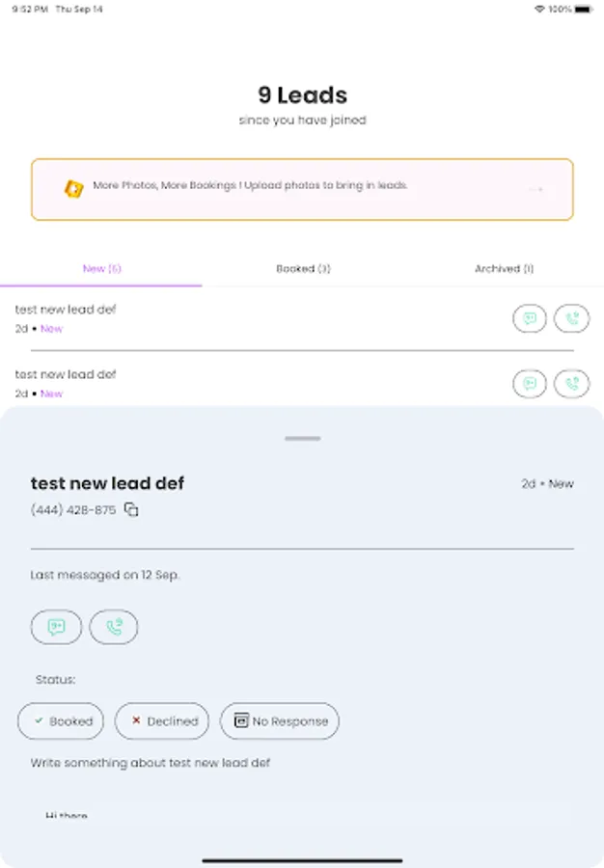
Task: Call the first lead in the list
Action: click(x=571, y=318)
